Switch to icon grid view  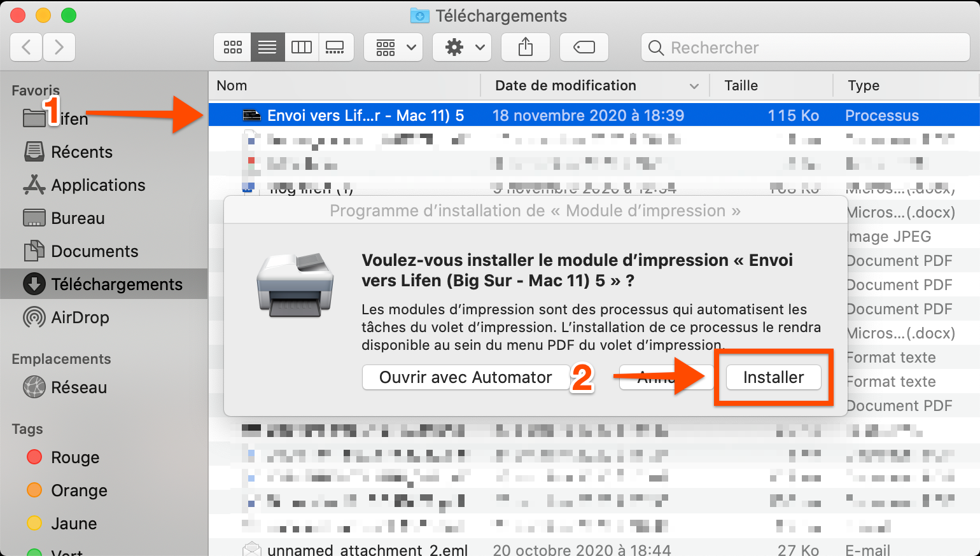pyautogui.click(x=233, y=47)
